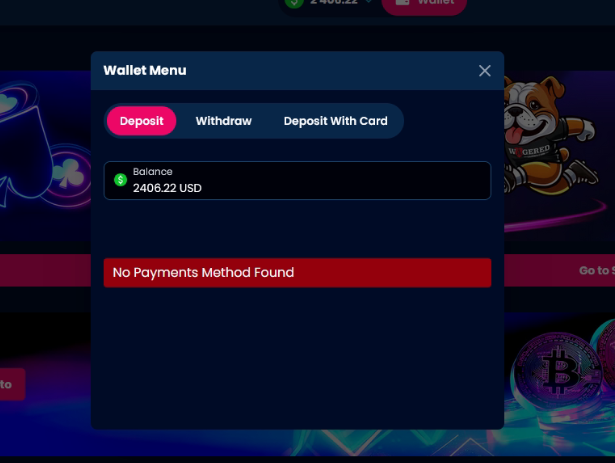Screen dimensions: 615x463
Task: Click the green dollar icon beside Balance
Action: pos(120,180)
